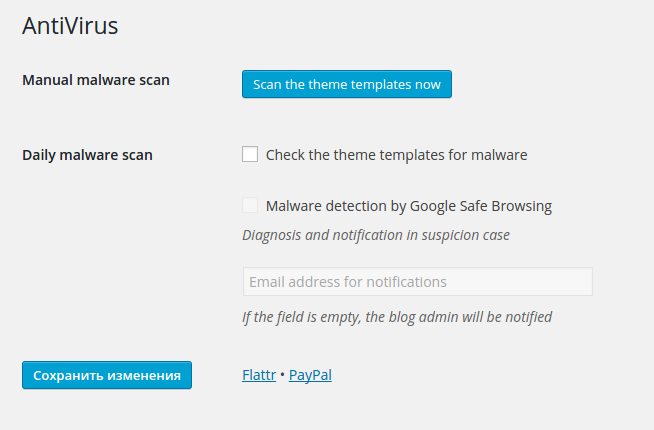Save the AntiVirus settings changes
Image resolution: width=654 pixels, height=430 pixels.
(106, 375)
